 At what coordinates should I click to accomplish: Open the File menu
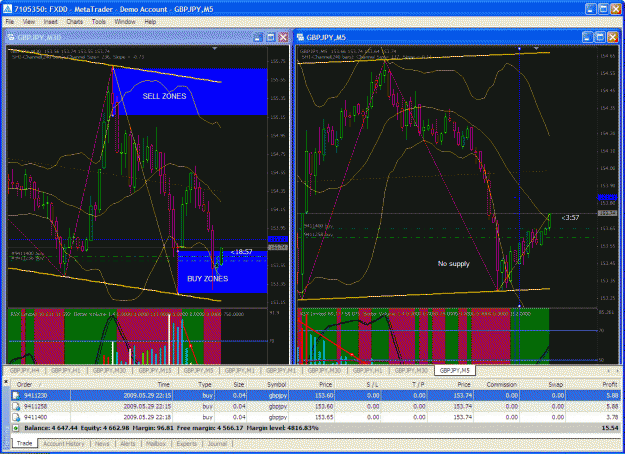click(x=10, y=22)
